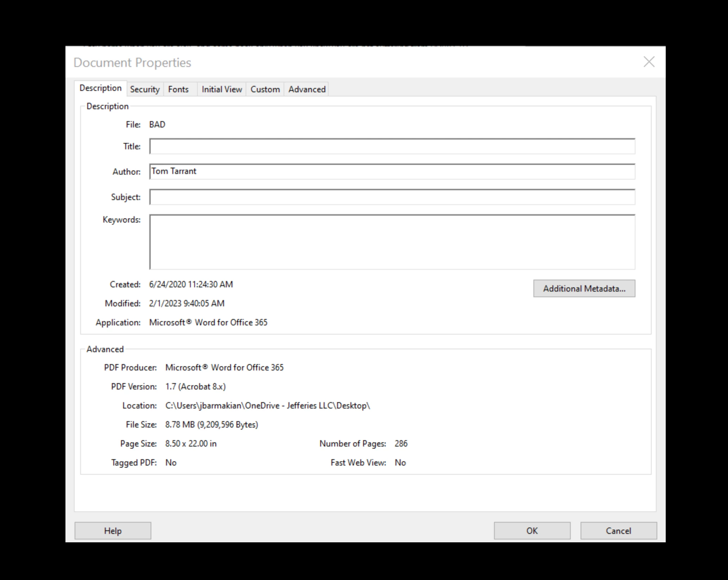Click the Created date value

191,285
